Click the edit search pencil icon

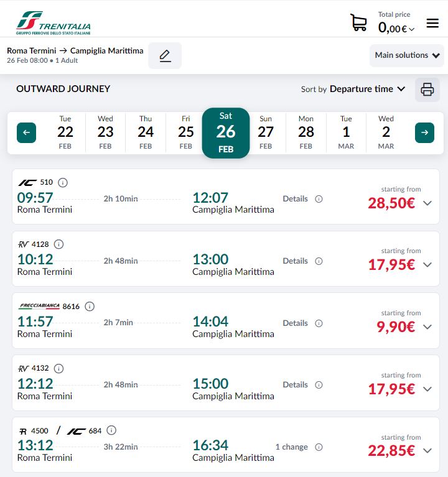tap(165, 56)
